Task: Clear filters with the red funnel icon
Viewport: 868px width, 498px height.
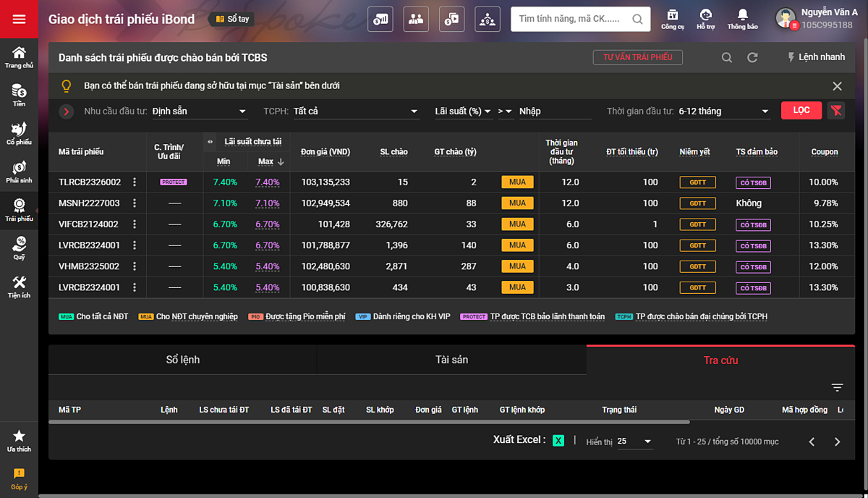Action: tap(836, 111)
